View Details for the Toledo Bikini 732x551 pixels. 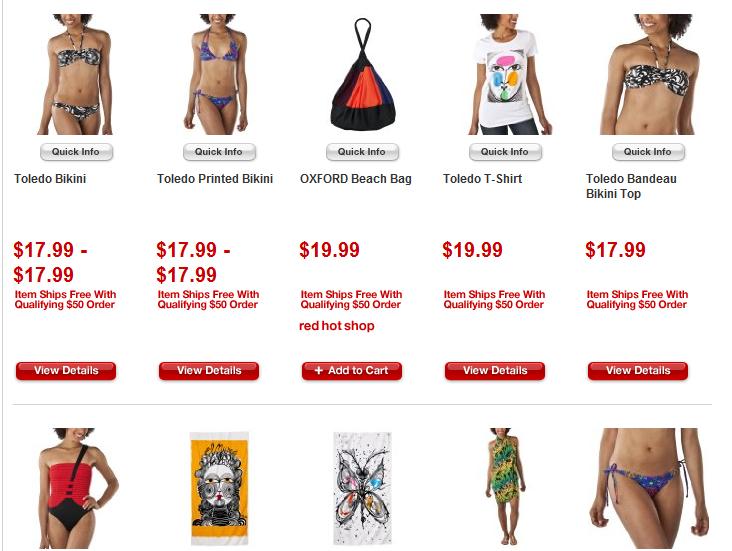pos(66,371)
